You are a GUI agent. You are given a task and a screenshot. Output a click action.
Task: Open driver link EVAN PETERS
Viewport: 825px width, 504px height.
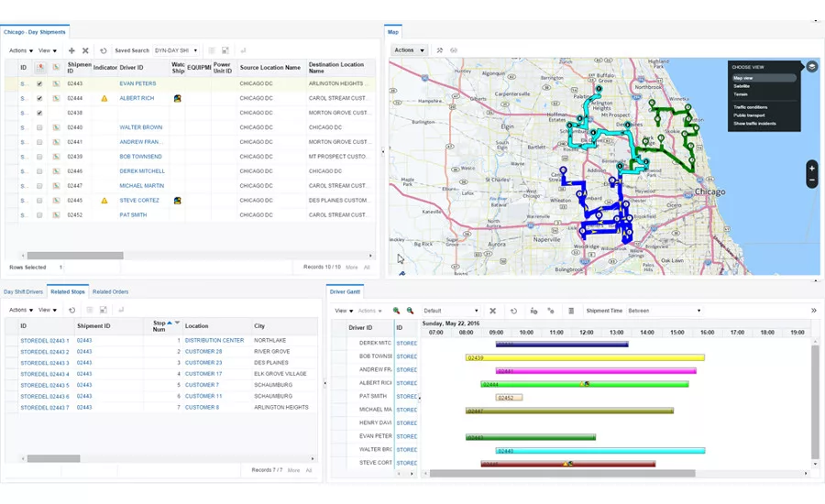point(137,83)
